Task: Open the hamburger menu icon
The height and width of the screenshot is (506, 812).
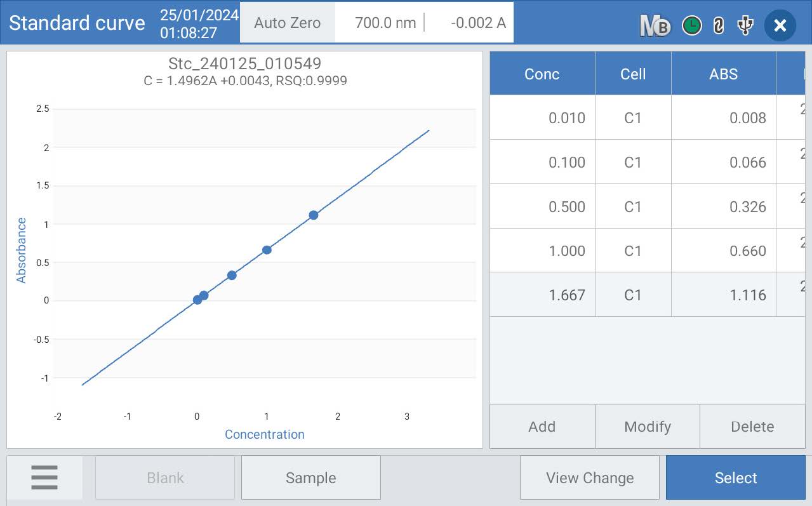Action: pos(44,477)
